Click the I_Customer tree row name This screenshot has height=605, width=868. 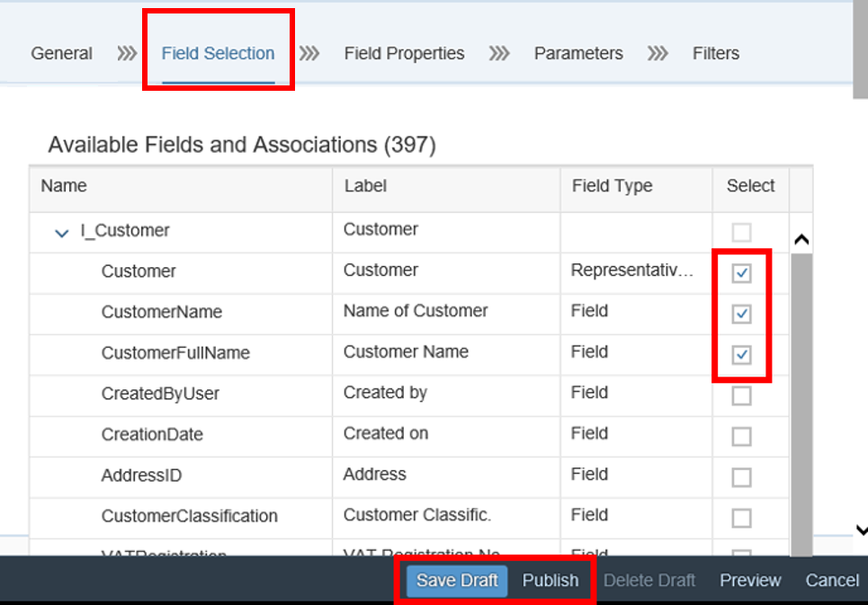[125, 231]
